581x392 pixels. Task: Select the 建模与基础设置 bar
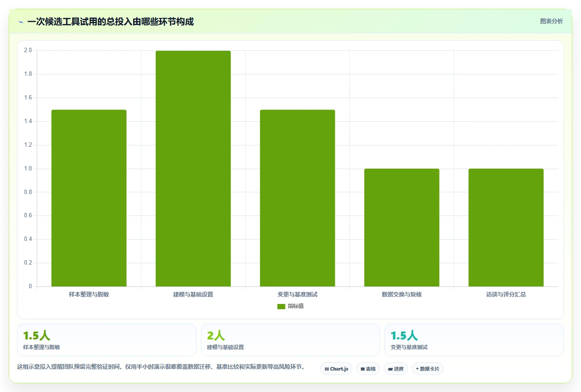pos(193,169)
